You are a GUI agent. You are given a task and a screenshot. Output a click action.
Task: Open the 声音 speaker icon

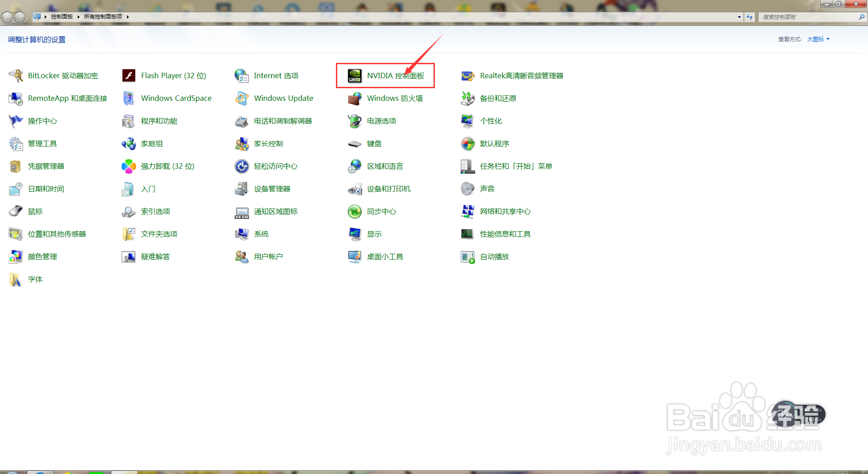[x=468, y=189]
